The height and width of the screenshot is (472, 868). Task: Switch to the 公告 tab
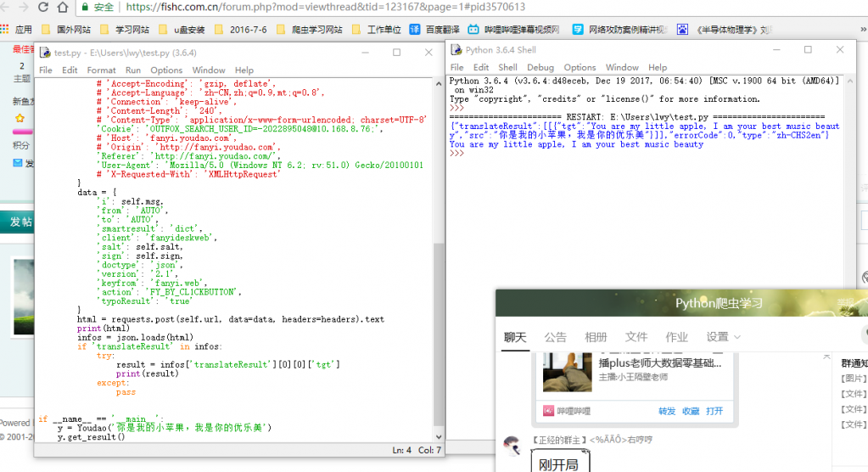(x=555, y=337)
